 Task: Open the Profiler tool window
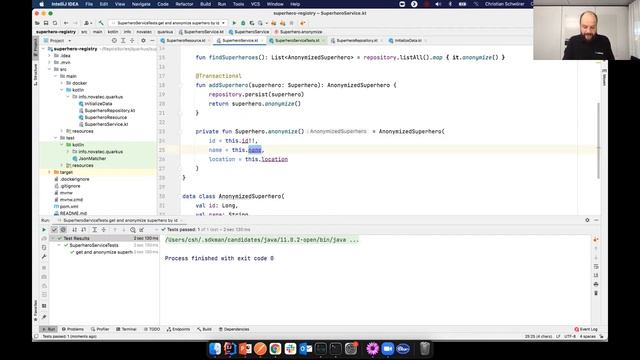[100, 329]
